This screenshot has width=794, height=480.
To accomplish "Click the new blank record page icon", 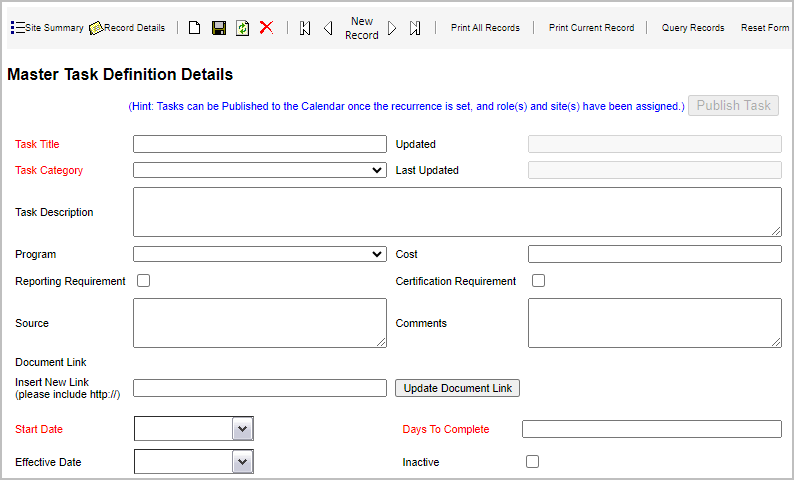I will pyautogui.click(x=194, y=28).
